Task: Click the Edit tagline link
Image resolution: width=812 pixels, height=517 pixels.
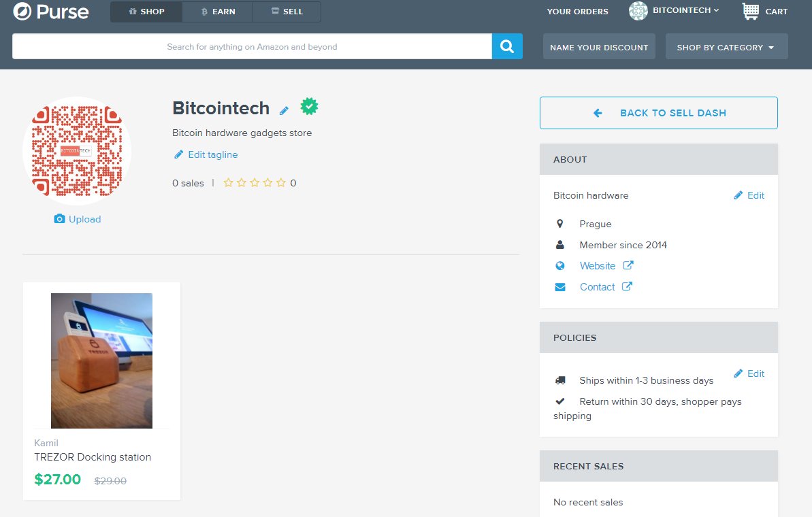Action: 206,154
